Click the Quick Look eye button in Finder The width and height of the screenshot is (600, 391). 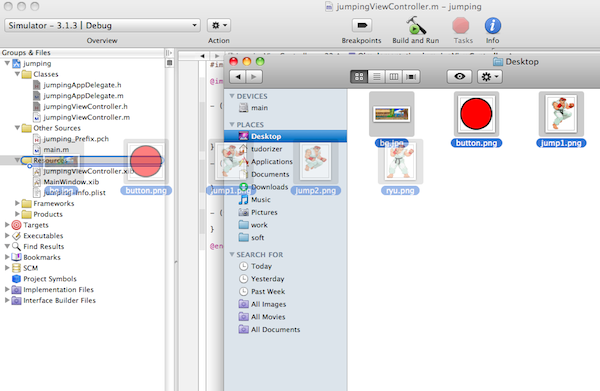pos(460,77)
